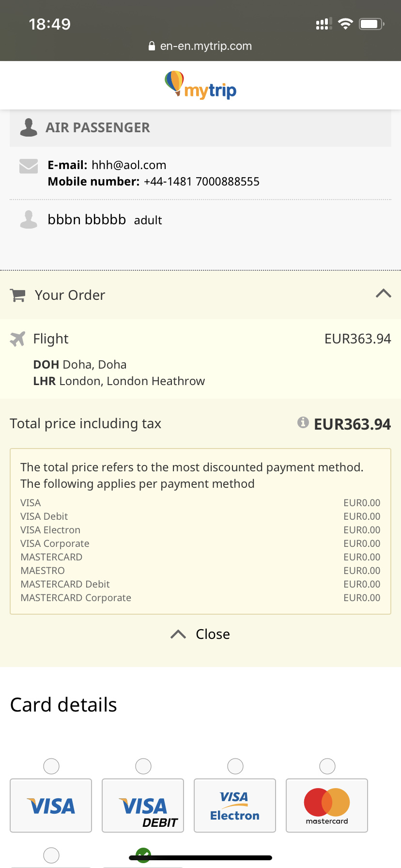
Task: Tap the passenger bbbn bbbbb avatar icon
Action: tap(29, 219)
